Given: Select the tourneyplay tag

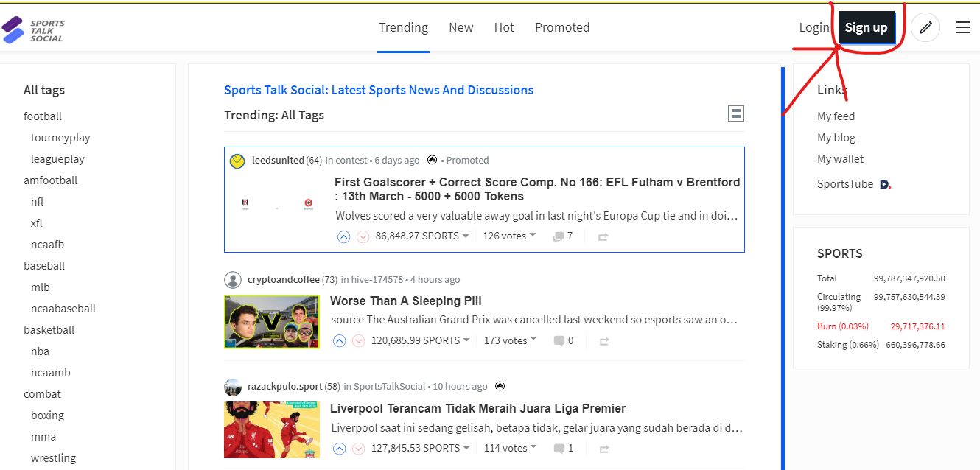Looking at the screenshot, I should [60, 138].
